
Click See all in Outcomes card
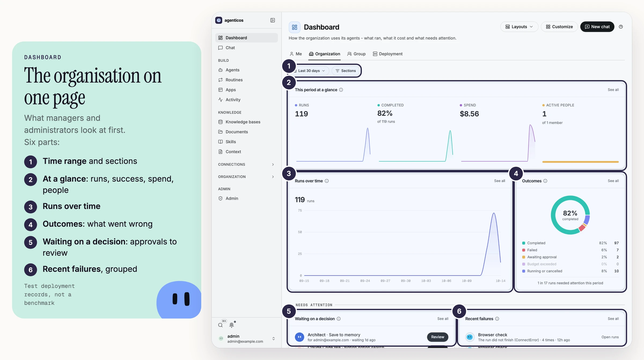(x=613, y=181)
